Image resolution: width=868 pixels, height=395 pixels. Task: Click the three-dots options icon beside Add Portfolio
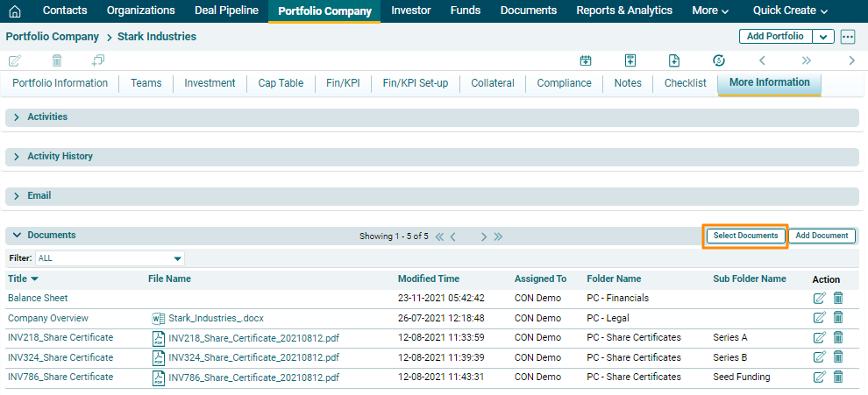point(847,37)
